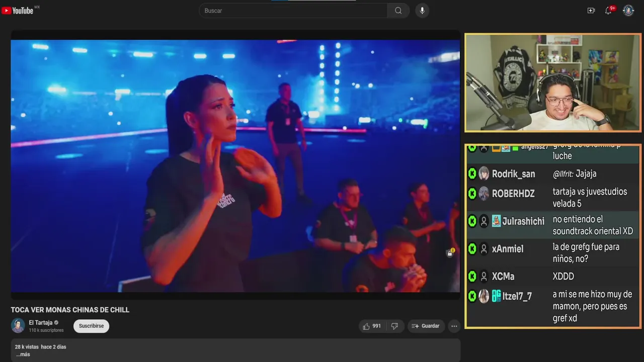This screenshot has height=362, width=644.
Task: Open the notifications bell
Action: pos(608,11)
